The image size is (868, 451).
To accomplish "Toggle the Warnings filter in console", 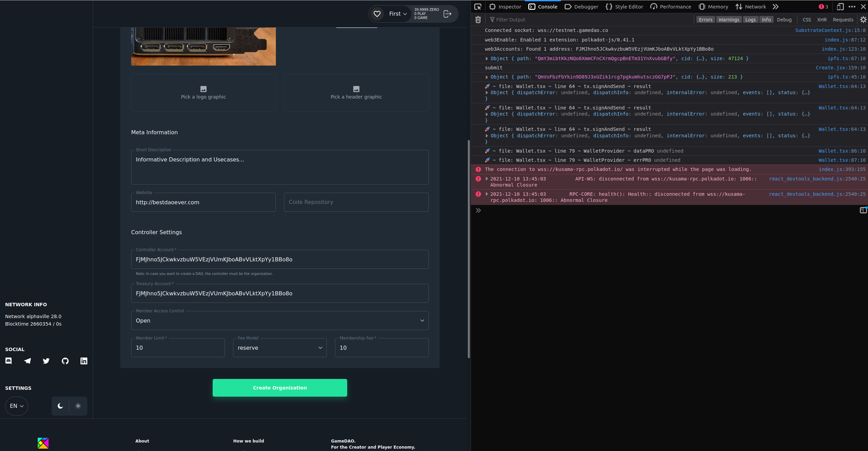I will (729, 19).
